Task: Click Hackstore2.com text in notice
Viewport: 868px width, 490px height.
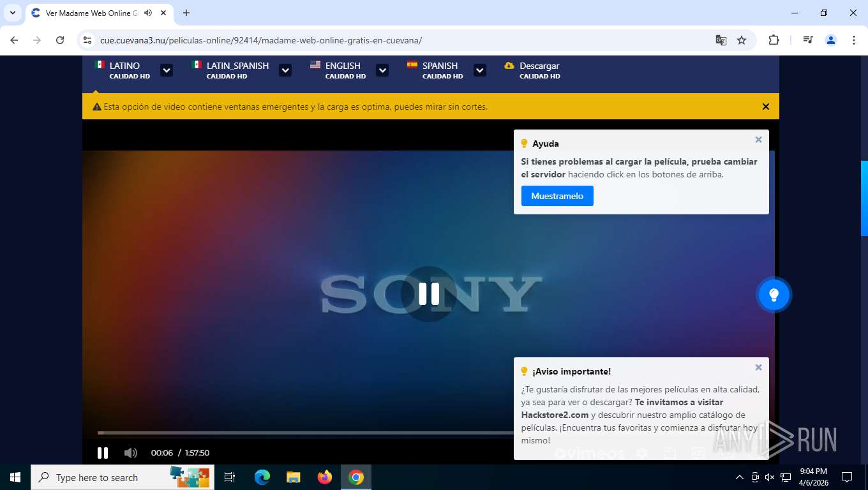Action: tap(555, 415)
